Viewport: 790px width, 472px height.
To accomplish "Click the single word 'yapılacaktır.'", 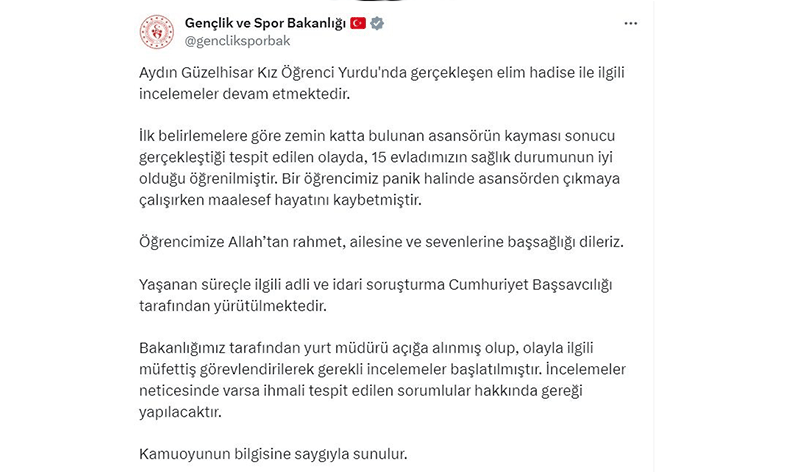I will 180,412.
